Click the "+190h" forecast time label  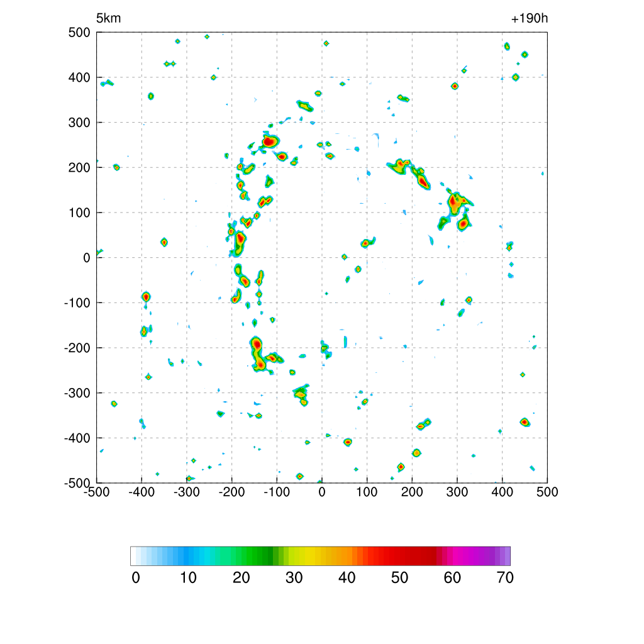coord(530,18)
